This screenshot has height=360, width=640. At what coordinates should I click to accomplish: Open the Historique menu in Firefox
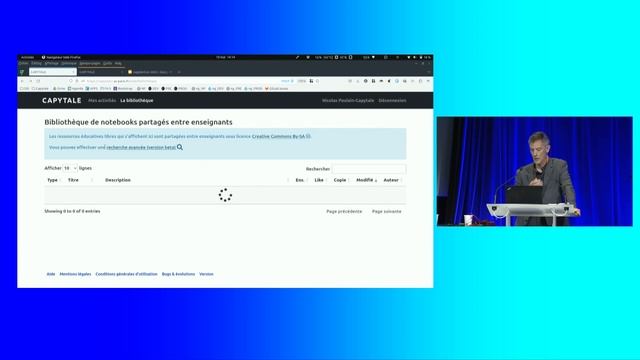pos(69,63)
